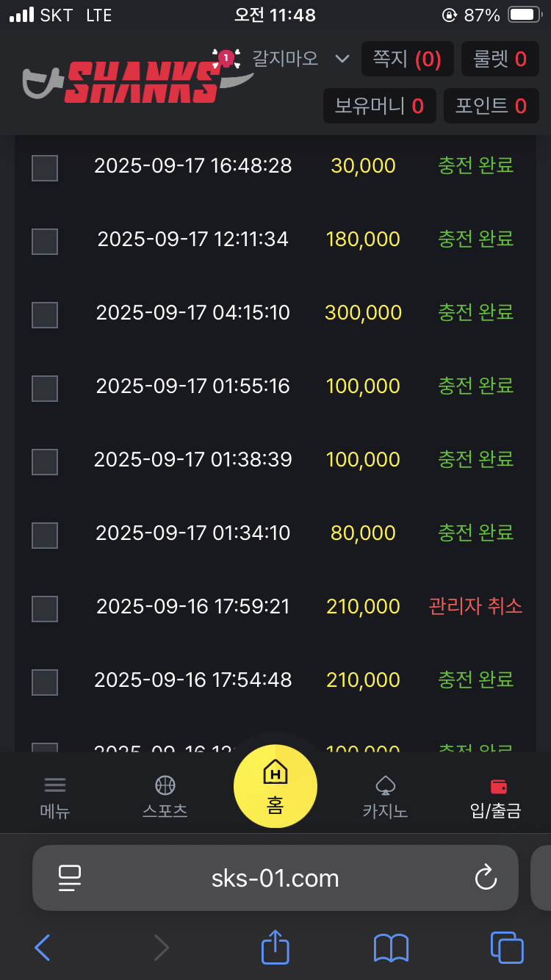Tap the 룰렛 0 button
This screenshot has width=551, height=980.
(500, 60)
